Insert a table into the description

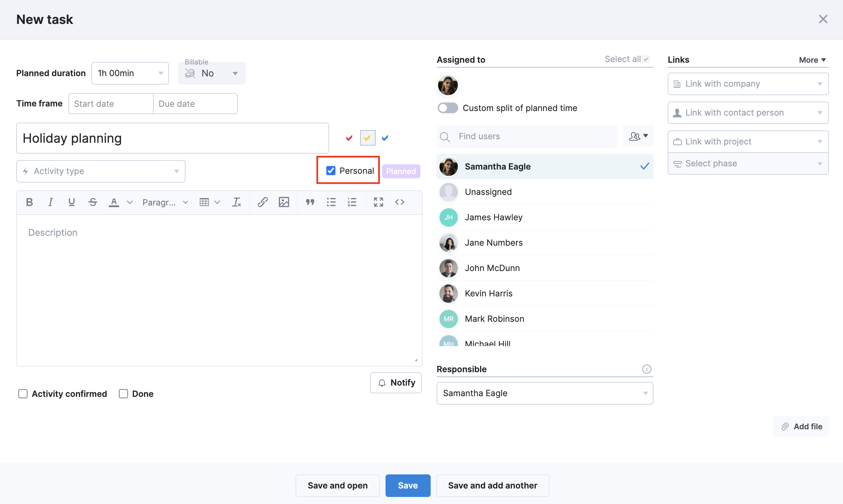click(205, 202)
